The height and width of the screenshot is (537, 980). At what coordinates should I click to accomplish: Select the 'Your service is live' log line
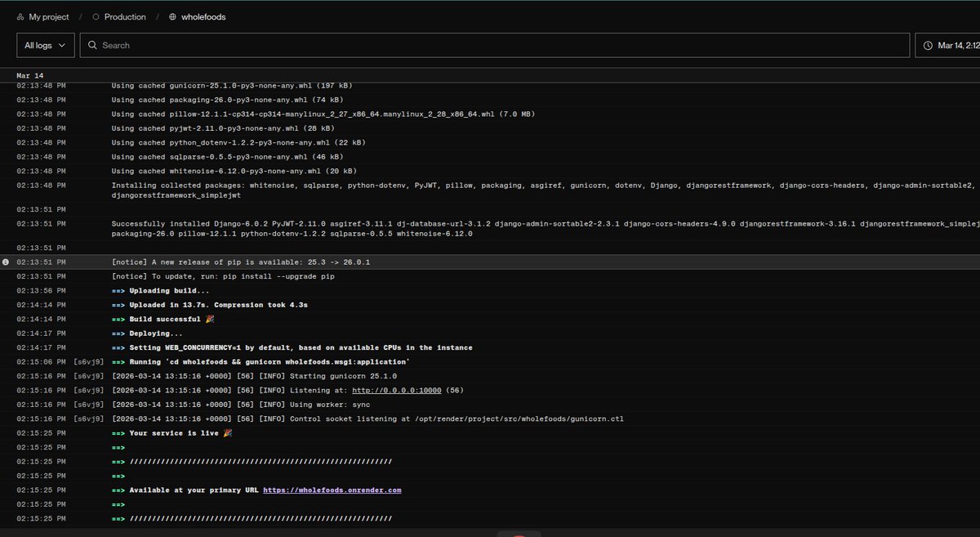tap(171, 433)
